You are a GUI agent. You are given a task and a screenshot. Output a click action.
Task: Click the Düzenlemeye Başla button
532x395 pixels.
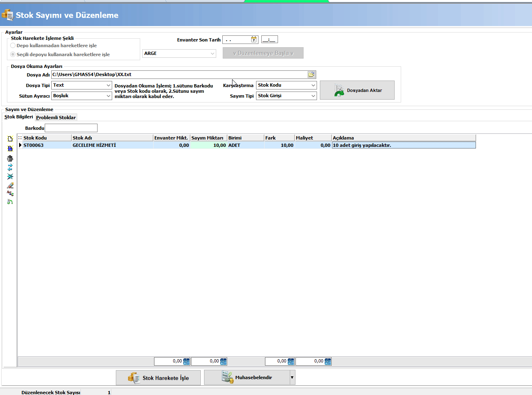click(263, 53)
